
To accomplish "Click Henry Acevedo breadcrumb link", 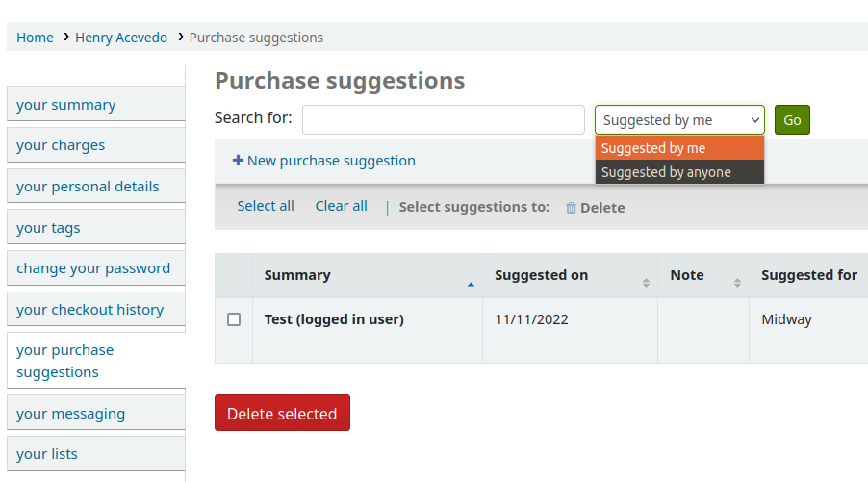I will [121, 38].
